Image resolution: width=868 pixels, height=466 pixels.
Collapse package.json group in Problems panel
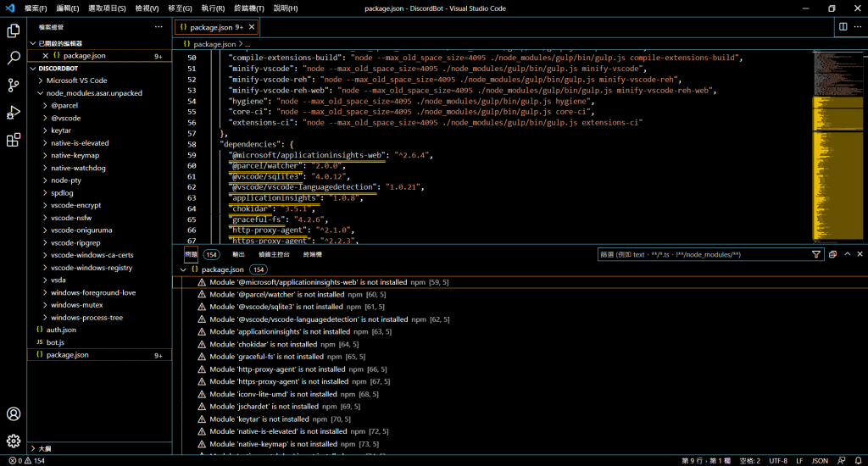183,269
